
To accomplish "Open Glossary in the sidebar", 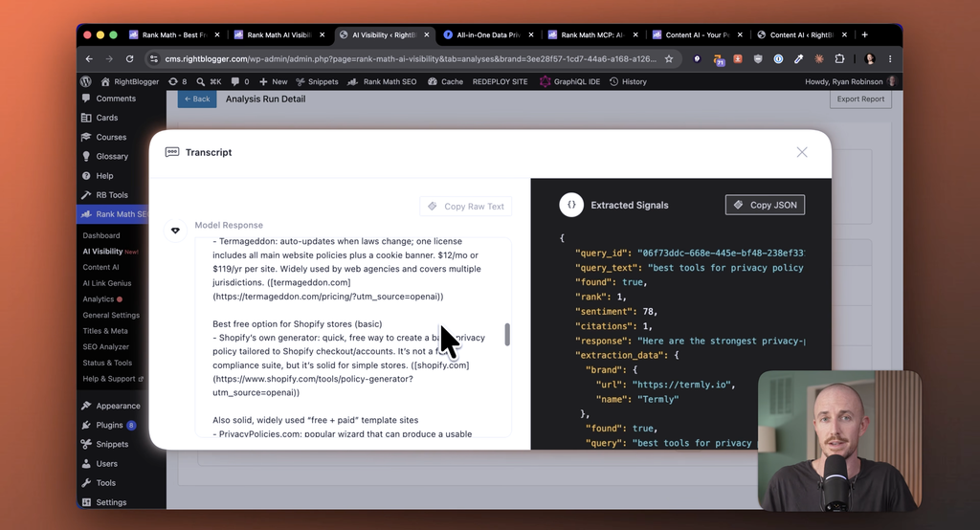I will [113, 156].
